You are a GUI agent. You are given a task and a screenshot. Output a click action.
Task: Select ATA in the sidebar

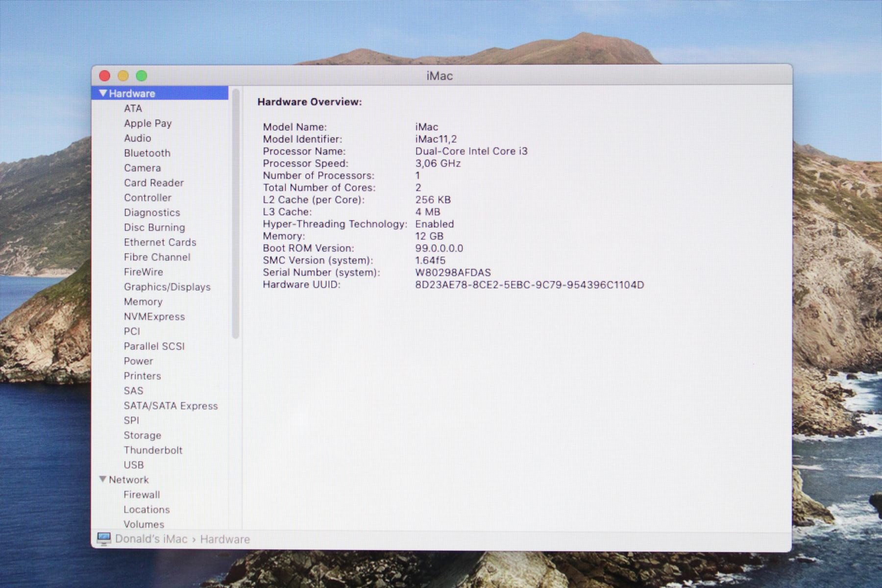coord(133,108)
